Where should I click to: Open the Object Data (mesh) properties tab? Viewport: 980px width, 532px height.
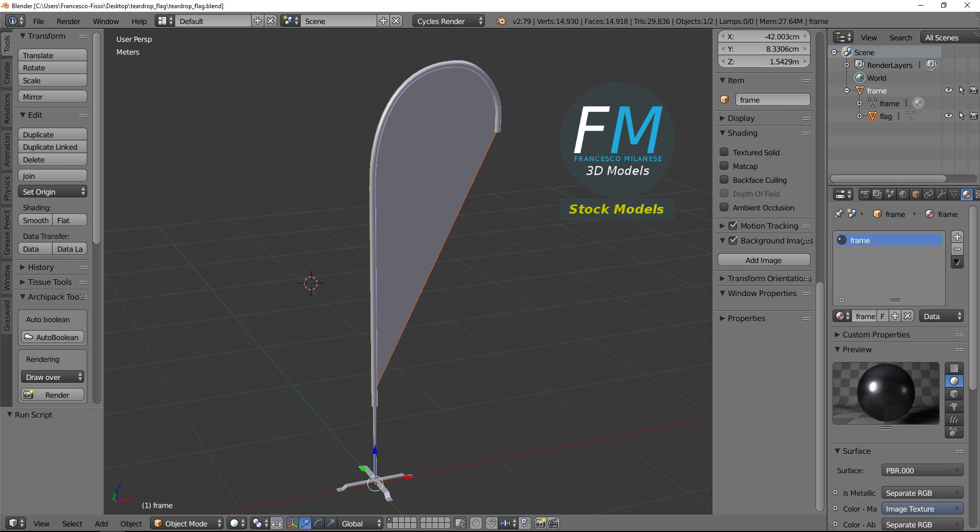click(x=954, y=194)
